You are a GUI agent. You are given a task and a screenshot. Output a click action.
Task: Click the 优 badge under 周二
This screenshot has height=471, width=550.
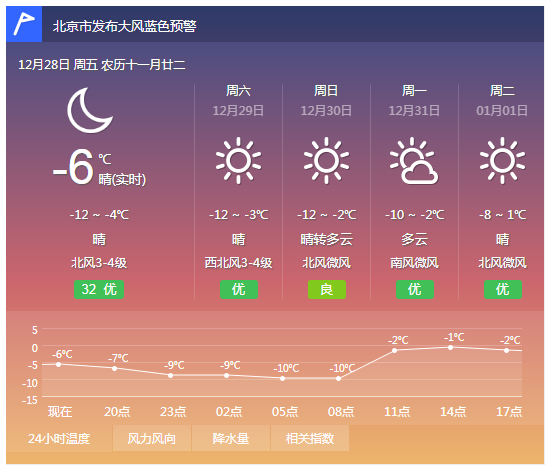[x=503, y=289]
